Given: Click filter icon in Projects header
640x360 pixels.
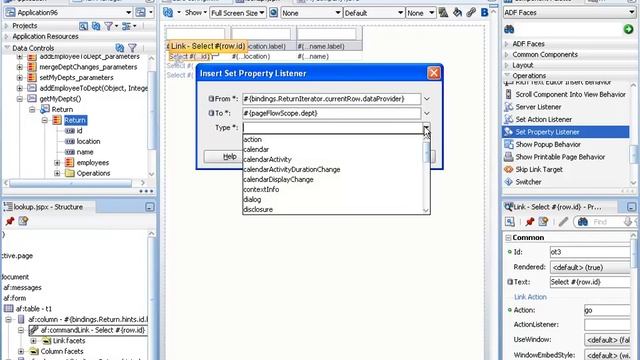Looking at the screenshot, I should [109, 26].
